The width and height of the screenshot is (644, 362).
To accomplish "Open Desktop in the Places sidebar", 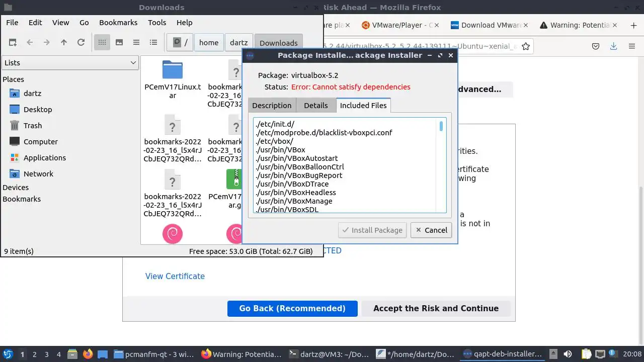I will click(38, 109).
